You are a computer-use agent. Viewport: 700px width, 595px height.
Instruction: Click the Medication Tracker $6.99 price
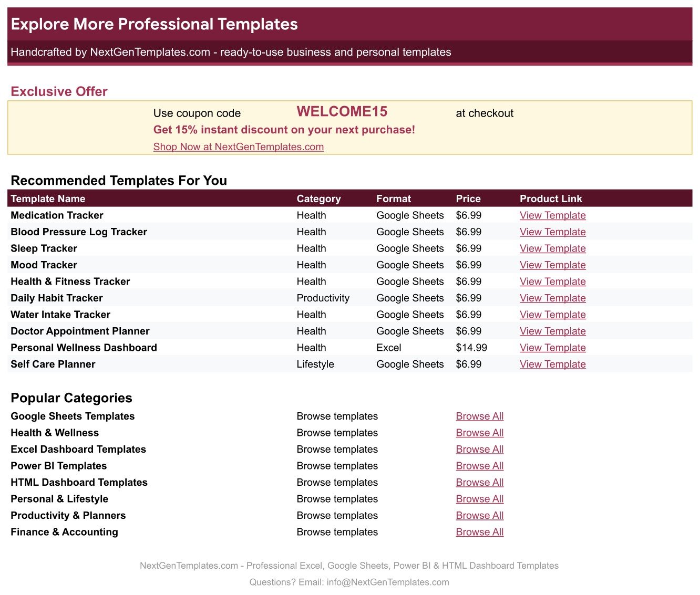[x=469, y=215]
